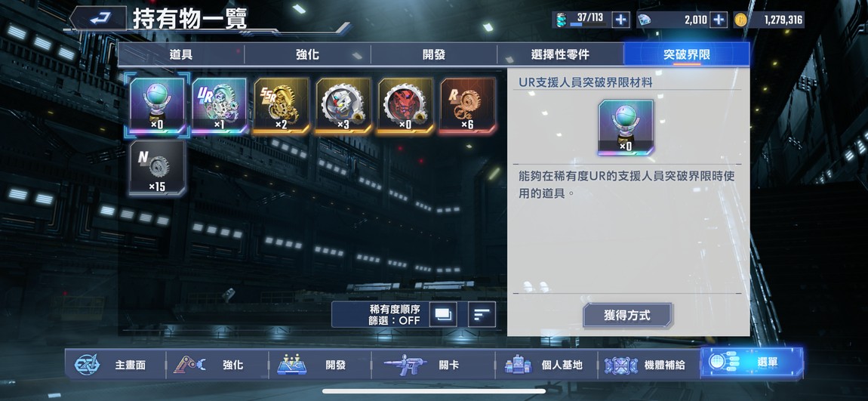Image resolution: width=868 pixels, height=401 pixels.
Task: Switch to the 道具 tab
Action: 181,55
